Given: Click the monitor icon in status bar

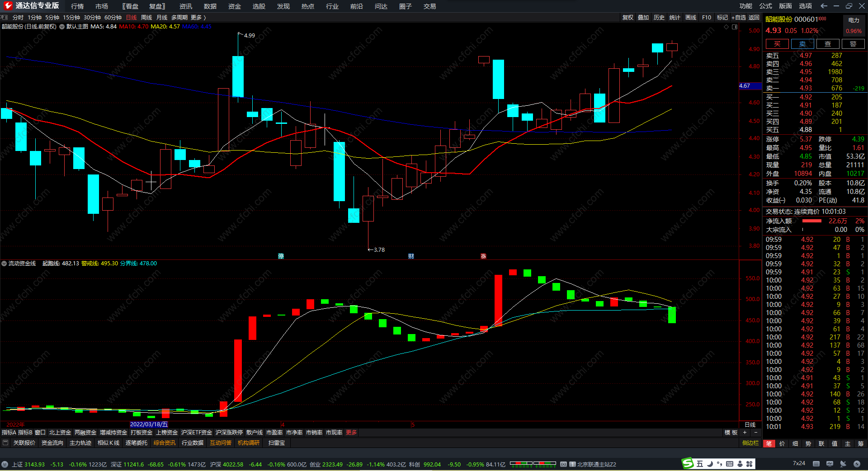Looking at the screenshot, I should pos(830,464).
